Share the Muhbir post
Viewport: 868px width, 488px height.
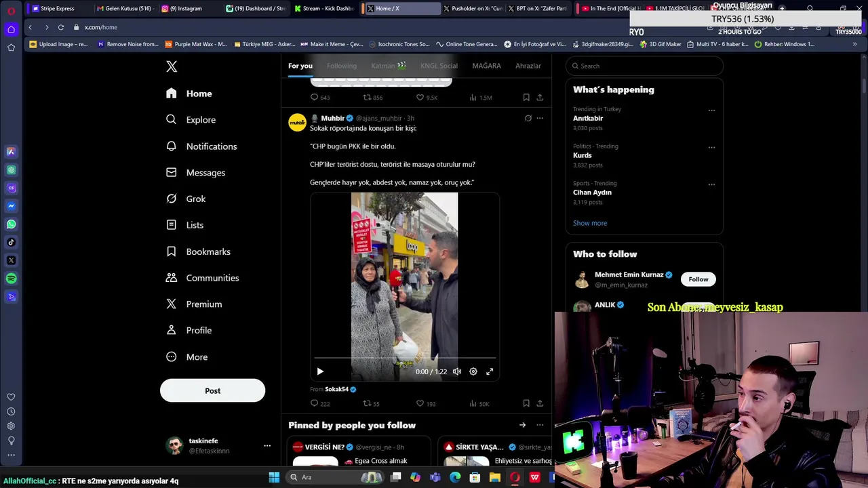(540, 403)
